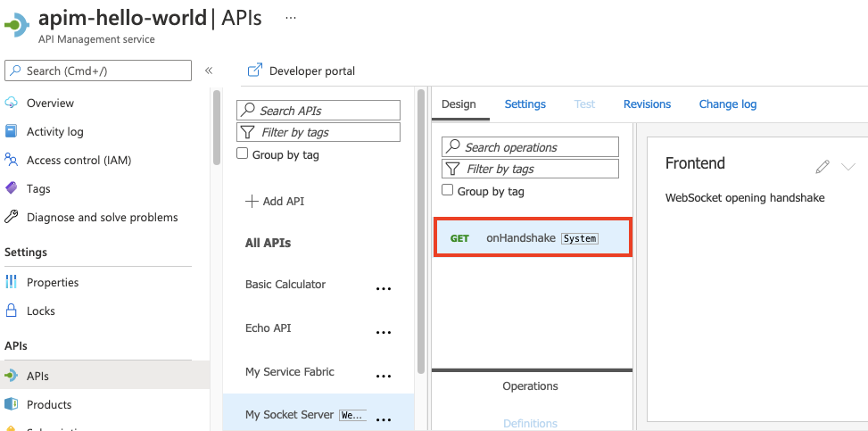Viewport: 868px width, 431px height.
Task: Click the Access control (IAM) people icon
Action: click(11, 160)
